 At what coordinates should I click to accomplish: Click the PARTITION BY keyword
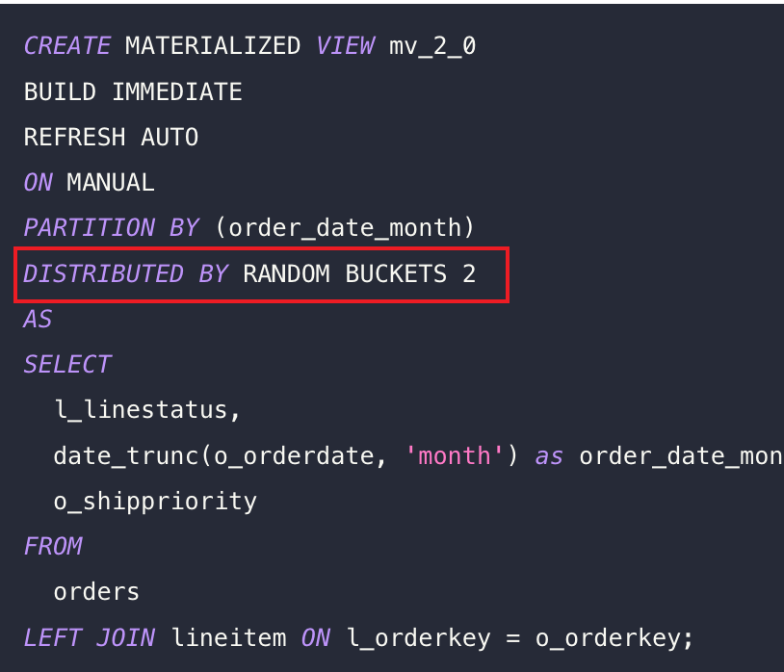tap(111, 228)
